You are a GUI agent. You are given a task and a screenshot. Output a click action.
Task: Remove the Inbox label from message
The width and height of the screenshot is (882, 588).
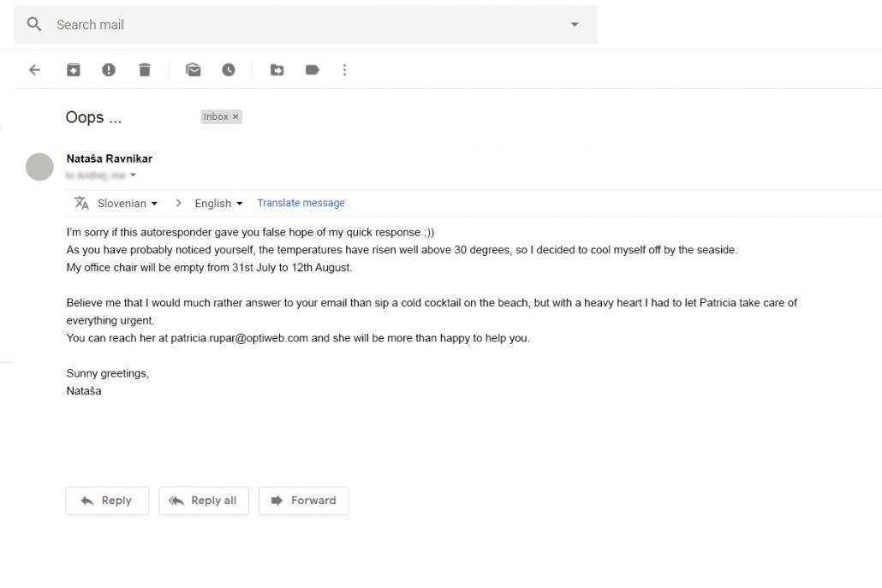[236, 116]
